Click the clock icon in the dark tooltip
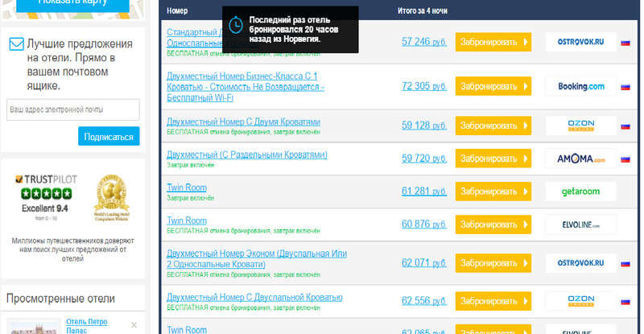The image size is (644, 334). click(236, 26)
